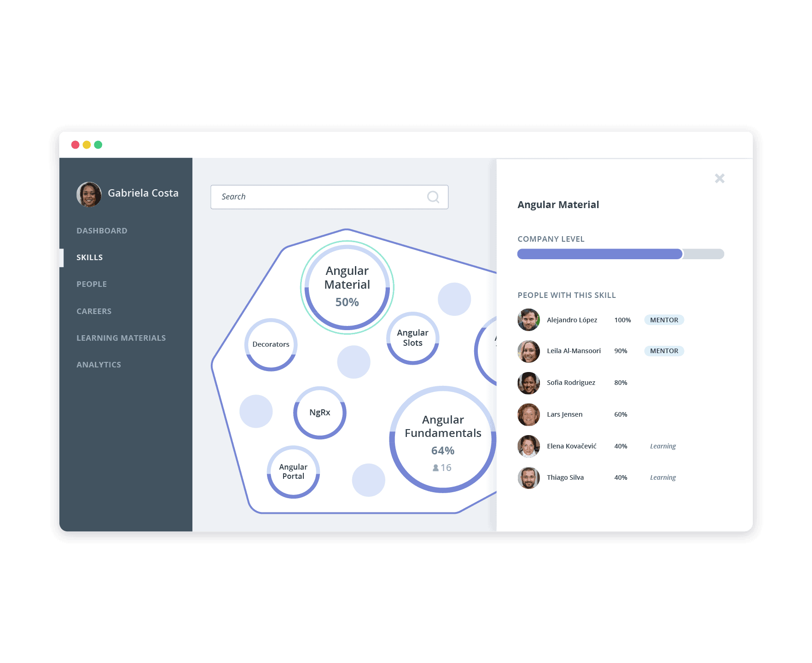The height and width of the screenshot is (663, 812).
Task: Click Gabriela Costa's profile avatar
Action: pyautogui.click(x=89, y=194)
